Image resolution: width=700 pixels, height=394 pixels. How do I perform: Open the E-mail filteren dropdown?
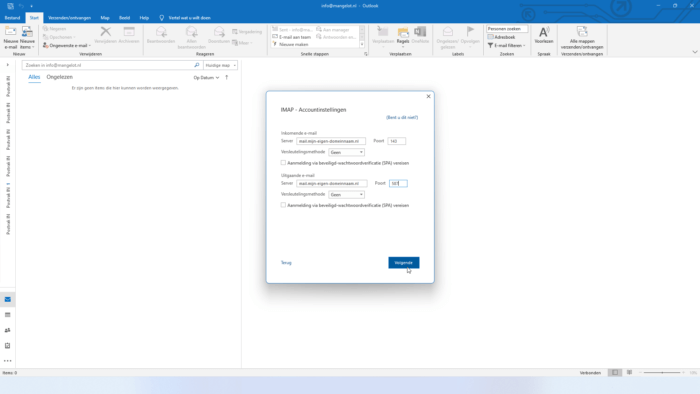coord(506,46)
